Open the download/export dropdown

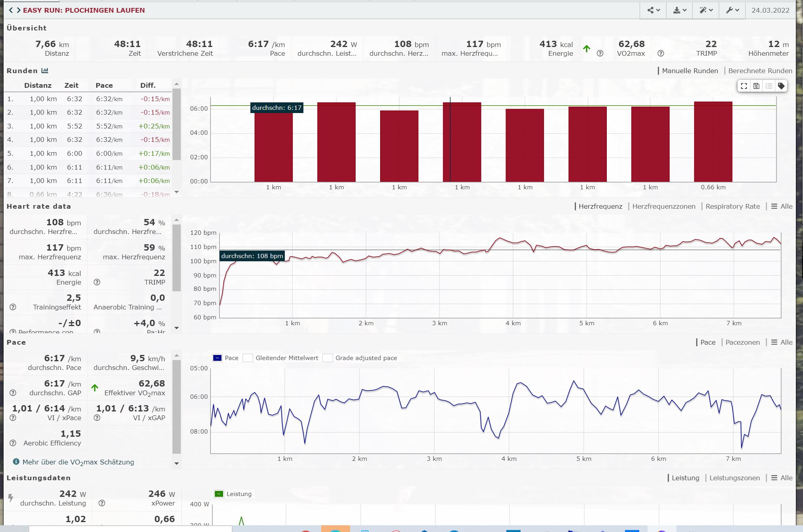(x=680, y=10)
